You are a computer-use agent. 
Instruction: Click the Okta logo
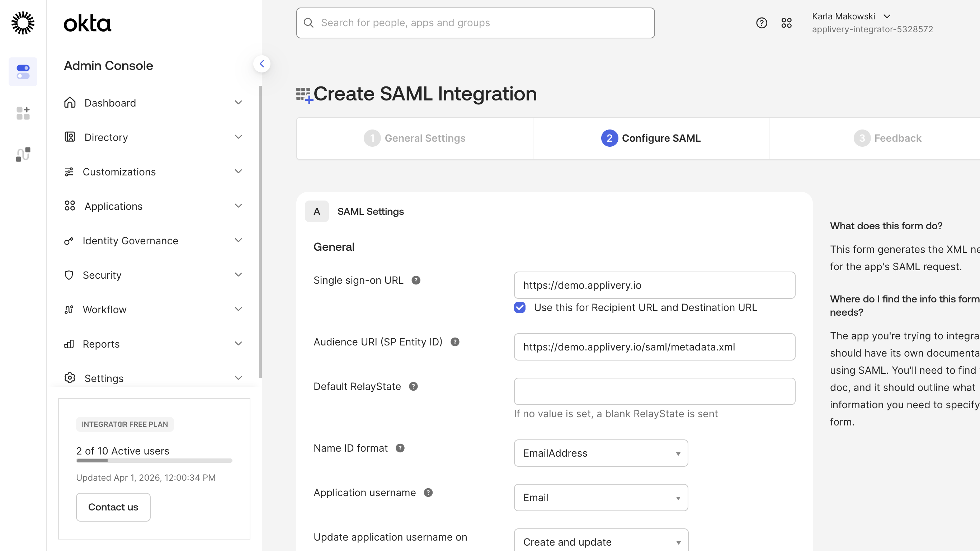[87, 23]
